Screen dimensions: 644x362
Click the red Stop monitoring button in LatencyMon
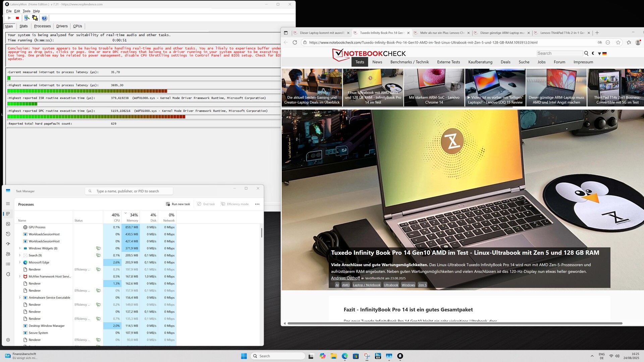(x=17, y=18)
